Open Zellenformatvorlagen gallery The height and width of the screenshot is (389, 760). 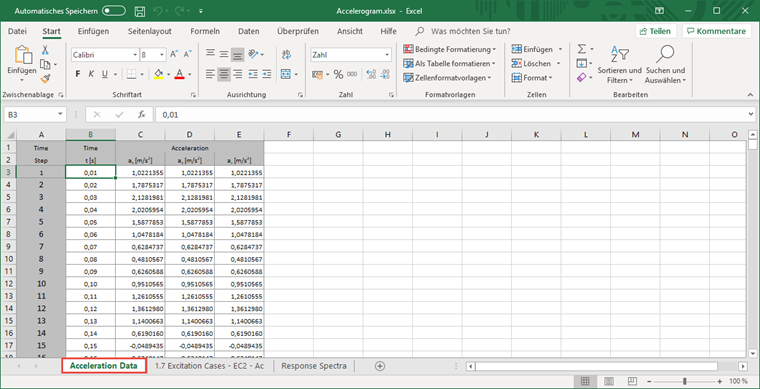coord(447,78)
